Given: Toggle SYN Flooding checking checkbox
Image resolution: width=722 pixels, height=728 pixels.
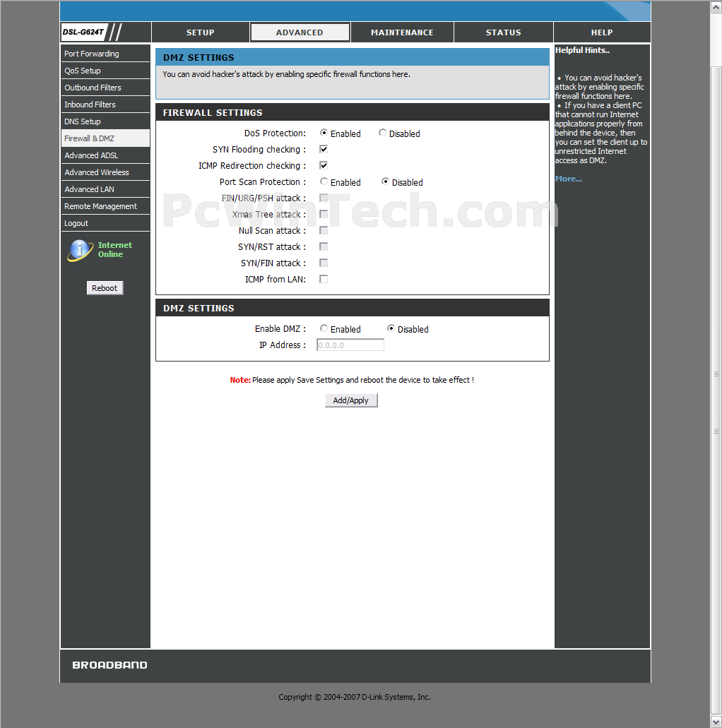Looking at the screenshot, I should click(324, 149).
